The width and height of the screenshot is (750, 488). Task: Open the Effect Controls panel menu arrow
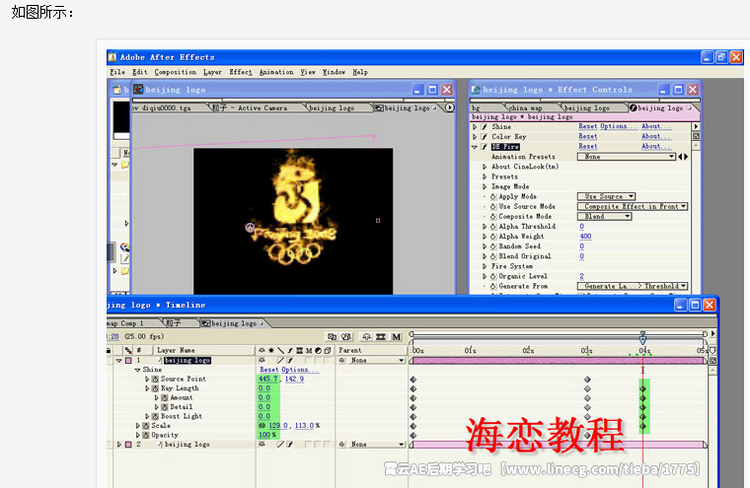696,126
